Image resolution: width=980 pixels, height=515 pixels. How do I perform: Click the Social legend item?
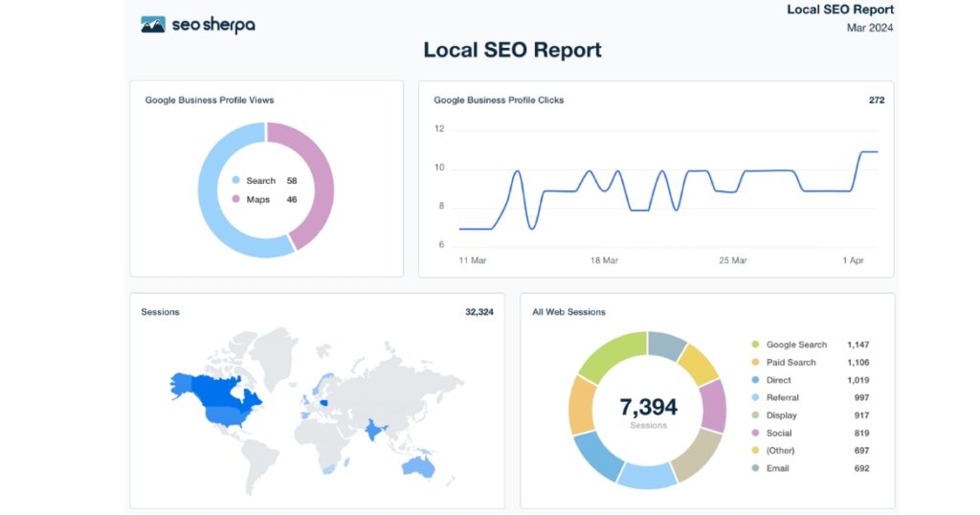pos(779,434)
